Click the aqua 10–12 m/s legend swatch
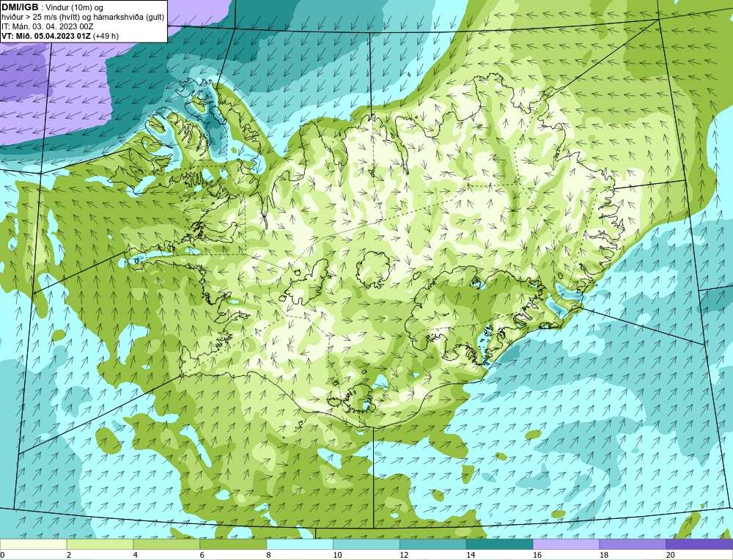733x560 pixels. point(366,544)
